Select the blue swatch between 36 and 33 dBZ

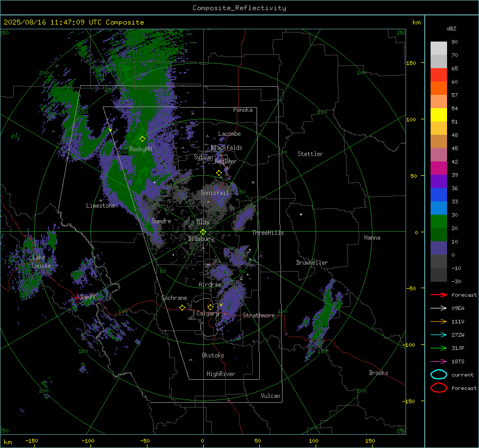point(439,195)
